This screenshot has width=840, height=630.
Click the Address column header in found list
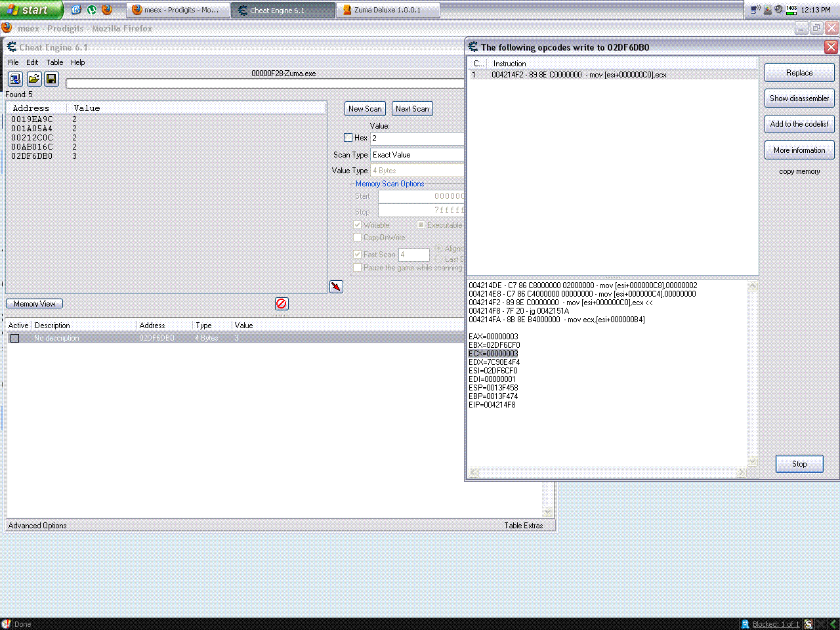36,108
